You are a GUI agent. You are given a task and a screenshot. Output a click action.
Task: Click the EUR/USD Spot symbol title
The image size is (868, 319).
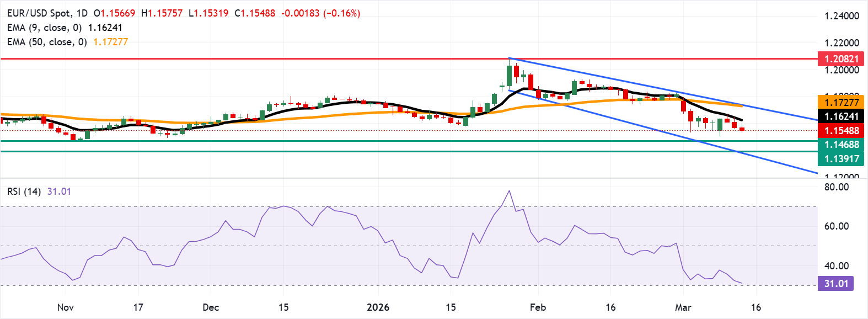tap(47, 13)
